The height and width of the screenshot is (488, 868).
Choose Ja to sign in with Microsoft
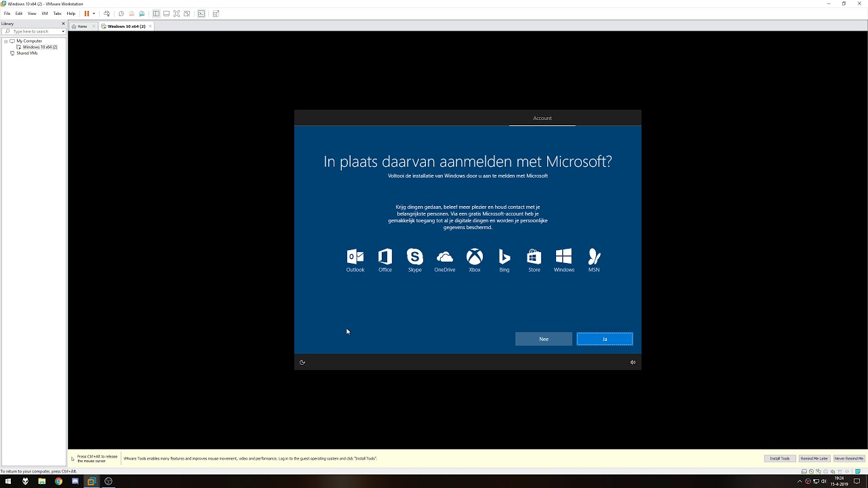tap(605, 339)
